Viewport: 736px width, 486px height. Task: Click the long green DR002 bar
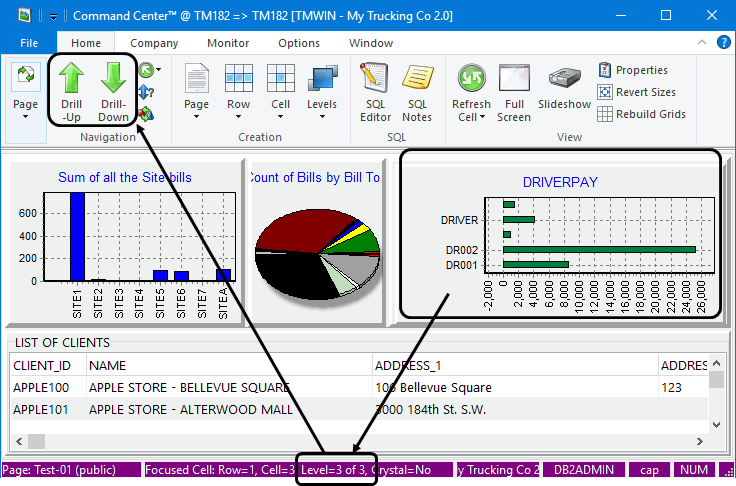(599, 250)
